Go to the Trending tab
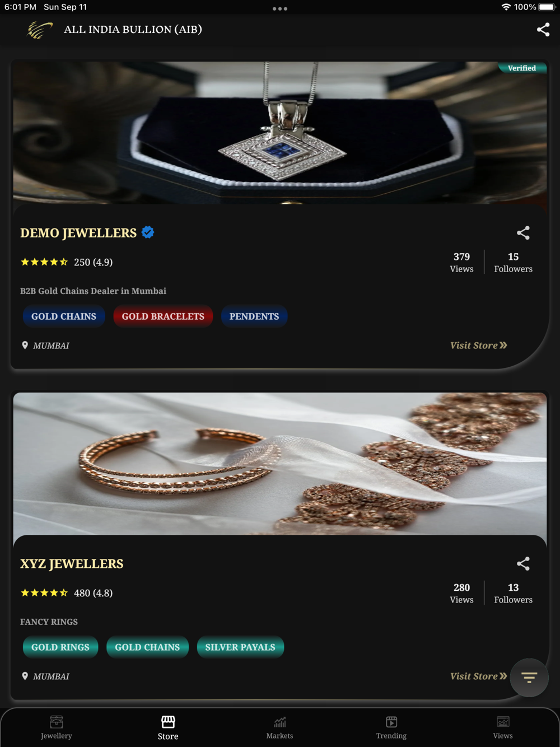 coord(391,727)
